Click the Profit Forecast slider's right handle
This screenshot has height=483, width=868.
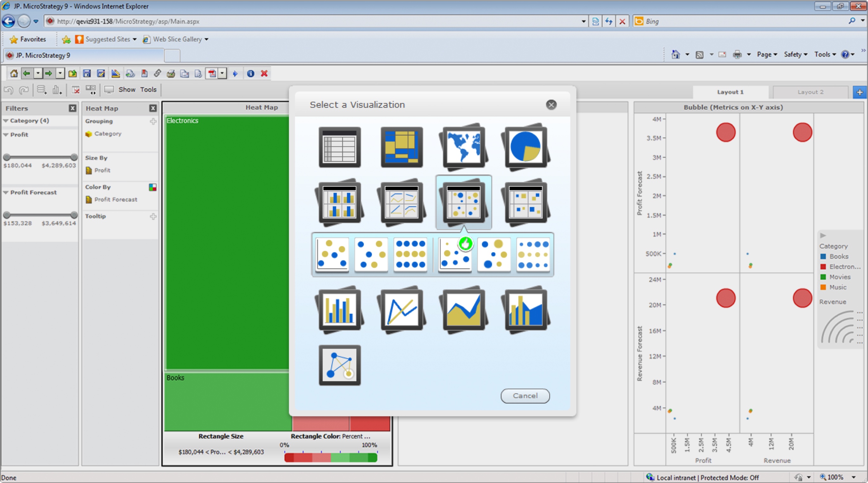pos(74,215)
